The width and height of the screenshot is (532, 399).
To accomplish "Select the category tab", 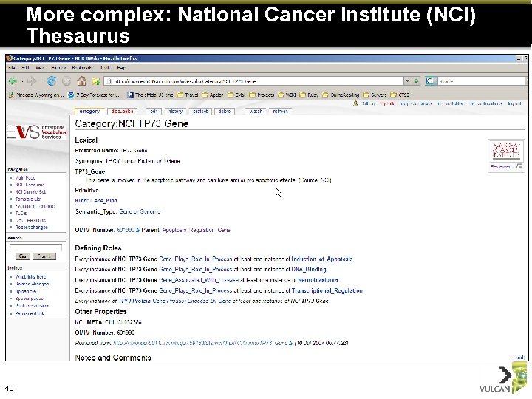I will click(x=89, y=112).
